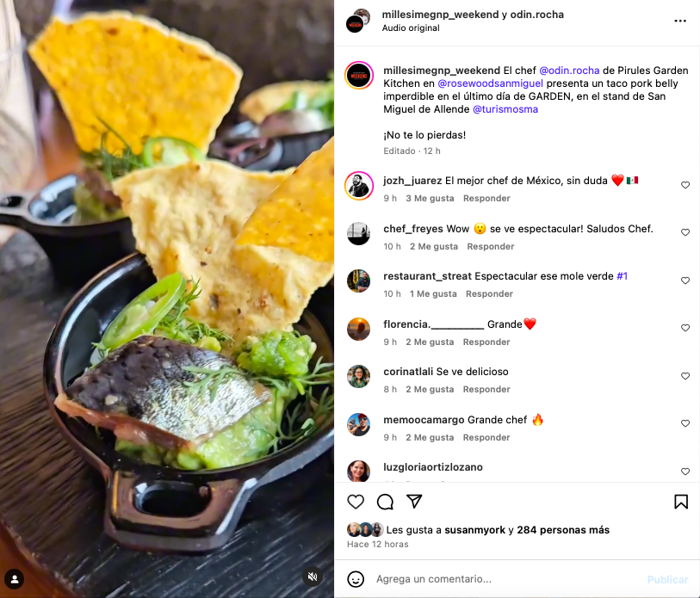
Task: Like restaurant_streat's comment heart
Action: [x=685, y=281]
